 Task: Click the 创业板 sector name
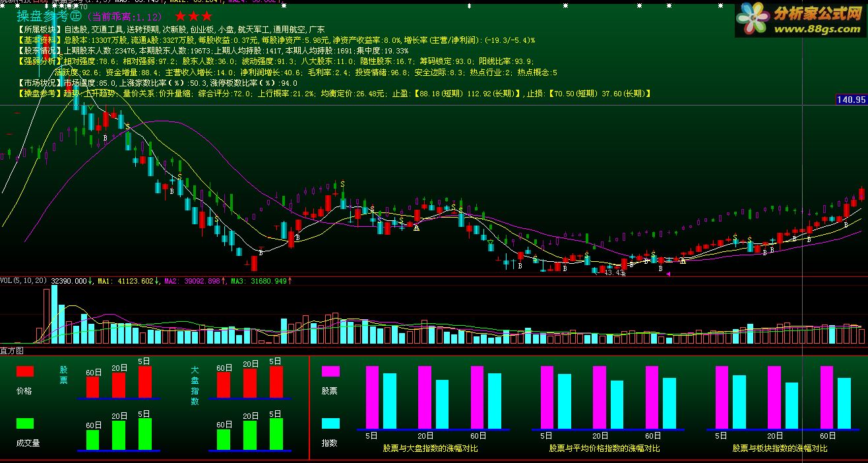tap(202, 30)
